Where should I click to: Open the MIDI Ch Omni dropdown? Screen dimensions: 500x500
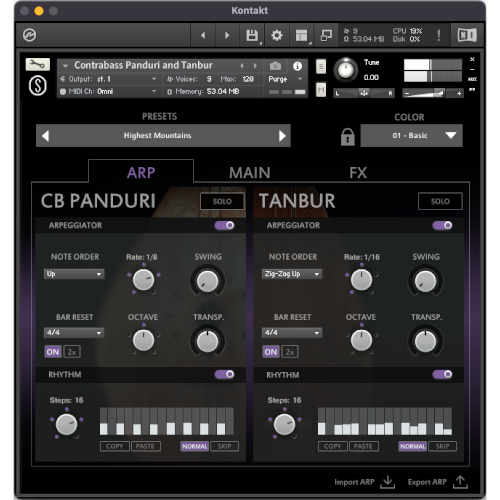tap(108, 91)
